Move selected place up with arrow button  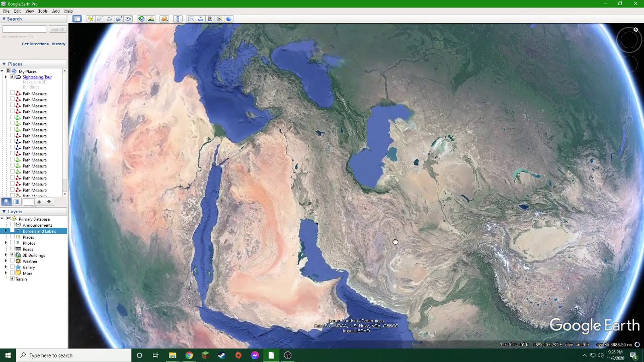(x=39, y=202)
